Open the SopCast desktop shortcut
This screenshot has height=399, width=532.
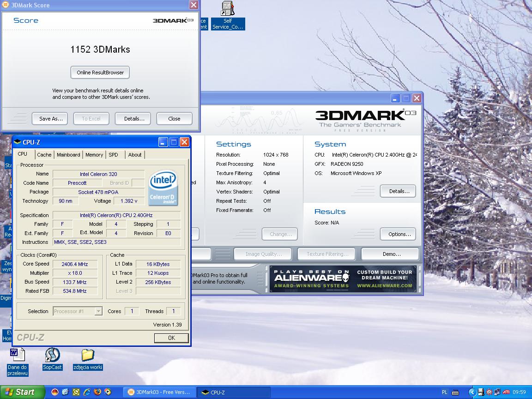[x=52, y=359]
